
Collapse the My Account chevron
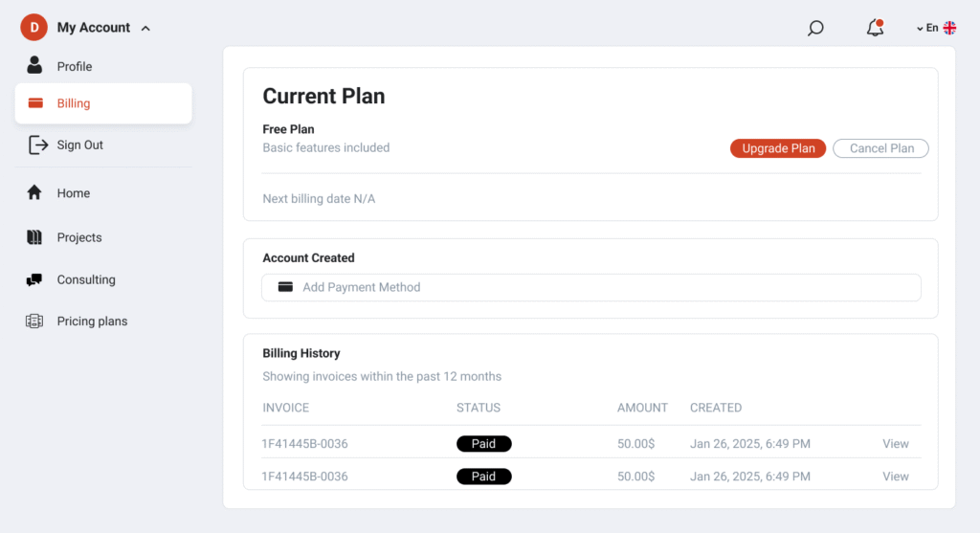click(x=145, y=28)
